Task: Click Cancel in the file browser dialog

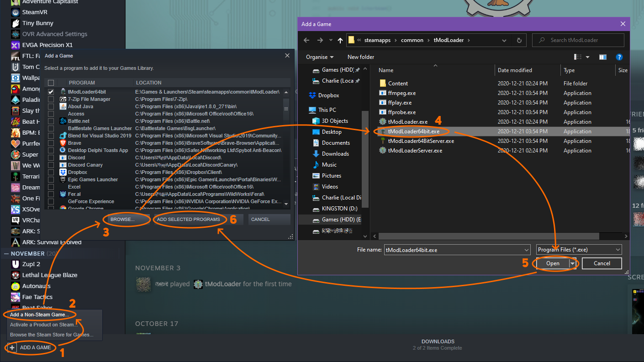Action: point(602,263)
